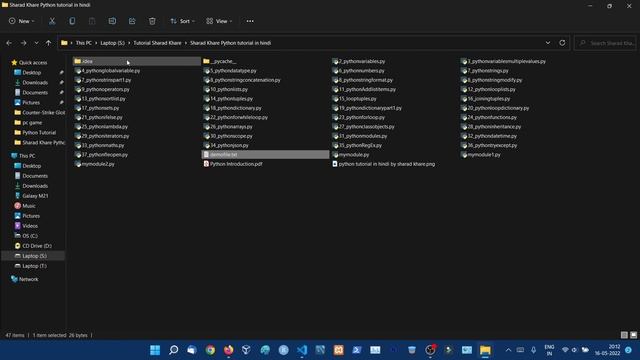Click the Refresh button beside address bar
This screenshot has width=640, height=360.
(562, 43)
